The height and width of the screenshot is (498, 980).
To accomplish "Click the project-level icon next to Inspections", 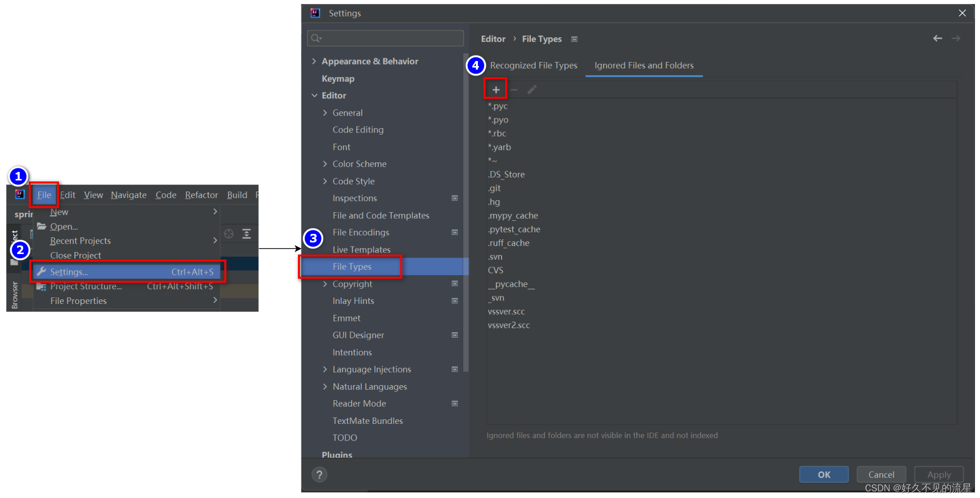I will click(x=455, y=198).
